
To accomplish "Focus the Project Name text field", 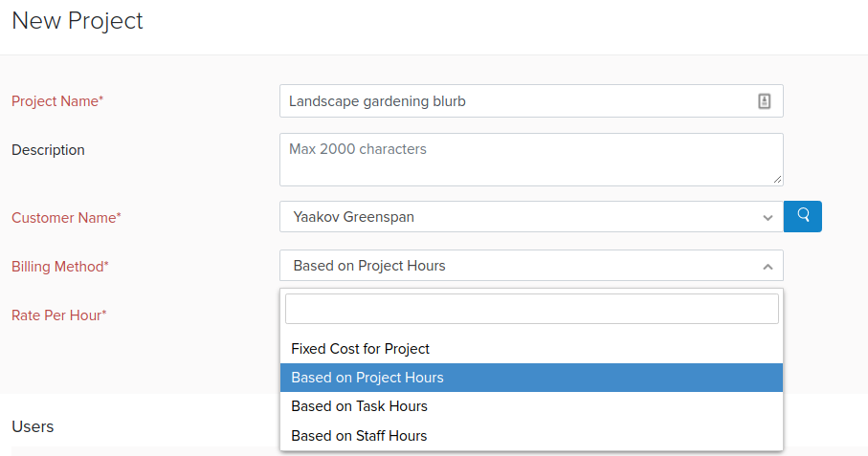I will click(517, 101).
